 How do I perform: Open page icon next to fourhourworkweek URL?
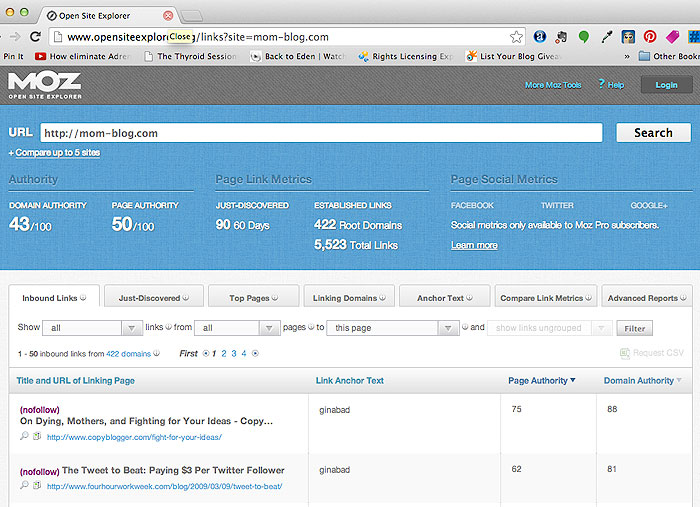pos(37,485)
